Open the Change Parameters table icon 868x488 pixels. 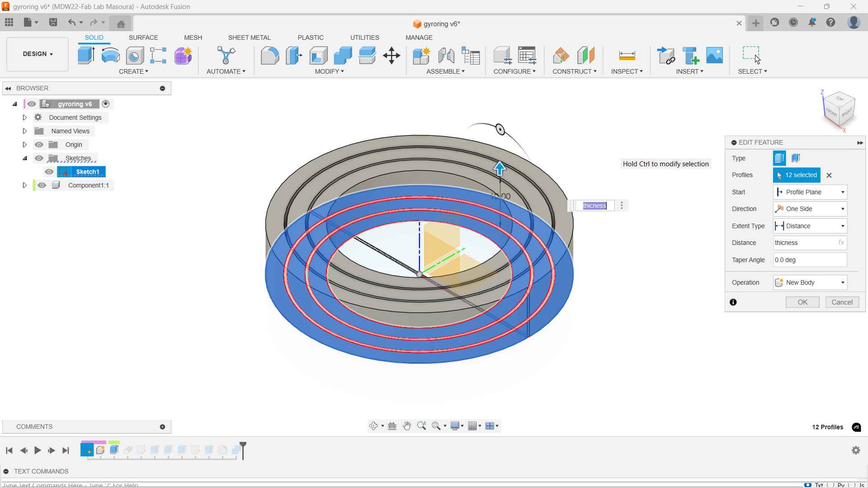tap(527, 56)
